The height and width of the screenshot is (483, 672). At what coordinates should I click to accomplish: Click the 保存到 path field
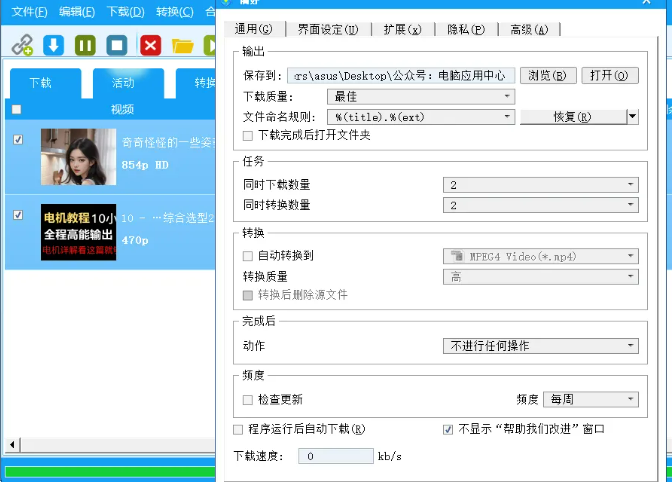(x=400, y=76)
